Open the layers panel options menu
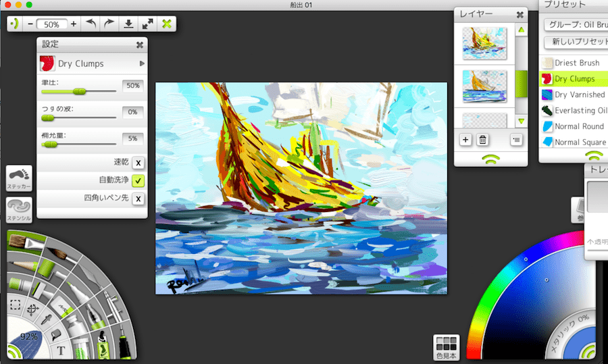608x364 pixels. pyautogui.click(x=516, y=140)
